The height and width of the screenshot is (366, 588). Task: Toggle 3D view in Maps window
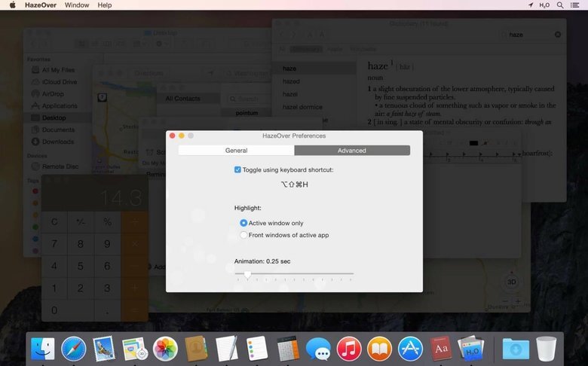click(512, 282)
